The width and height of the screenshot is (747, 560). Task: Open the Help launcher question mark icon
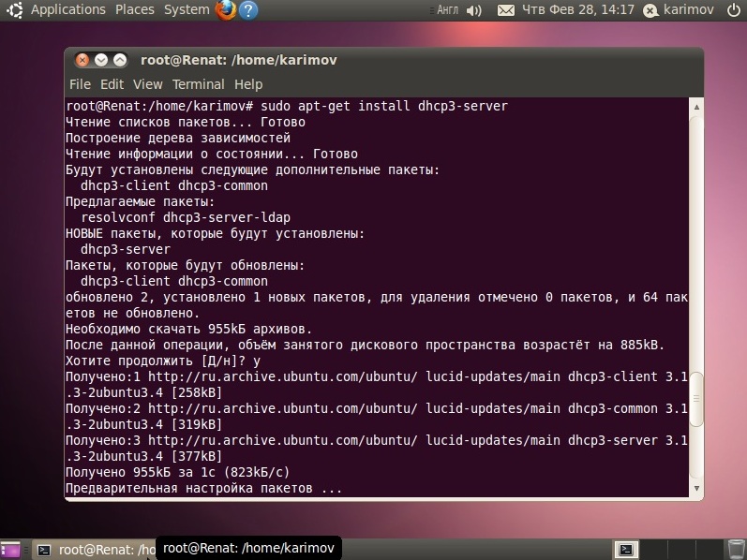[x=248, y=10]
